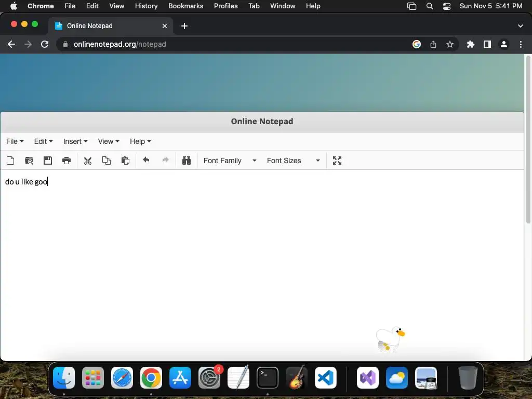Undo the last edit with the arrow icon
This screenshot has height=399, width=532.
coord(146,160)
